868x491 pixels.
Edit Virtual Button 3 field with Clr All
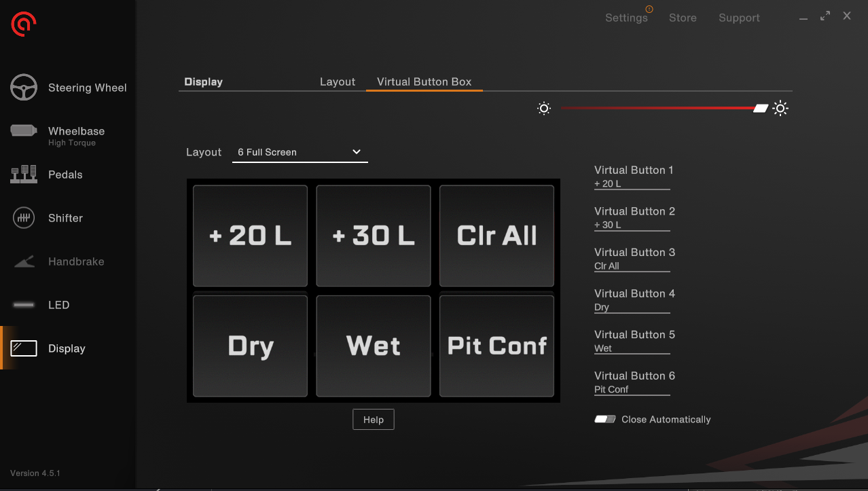point(632,266)
